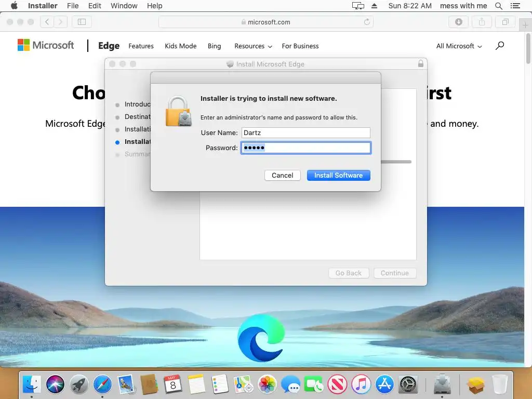Screen dimensions: 532x399
Task: Click the Continue button in installer
Action: point(395,273)
